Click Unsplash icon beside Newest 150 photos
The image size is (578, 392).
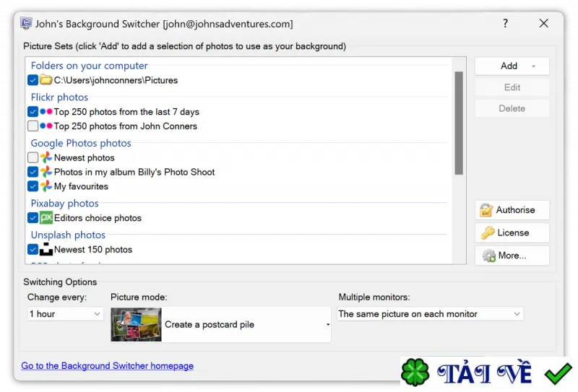[46, 249]
